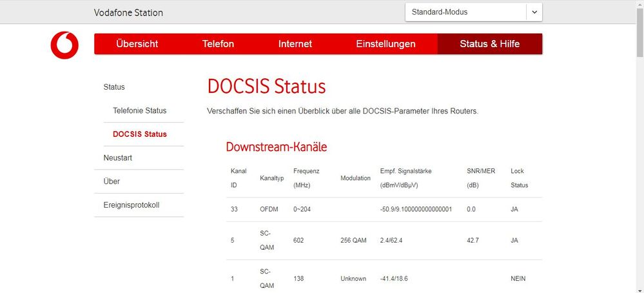Click the Downstream-Kanäle section heading
The image size is (644, 293).
coord(277,146)
